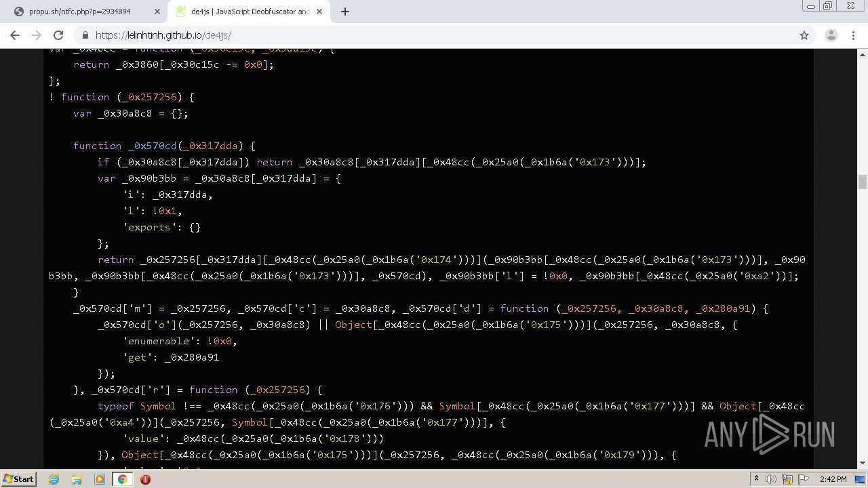
Task: Focus the address bar URL field
Action: click(434, 35)
